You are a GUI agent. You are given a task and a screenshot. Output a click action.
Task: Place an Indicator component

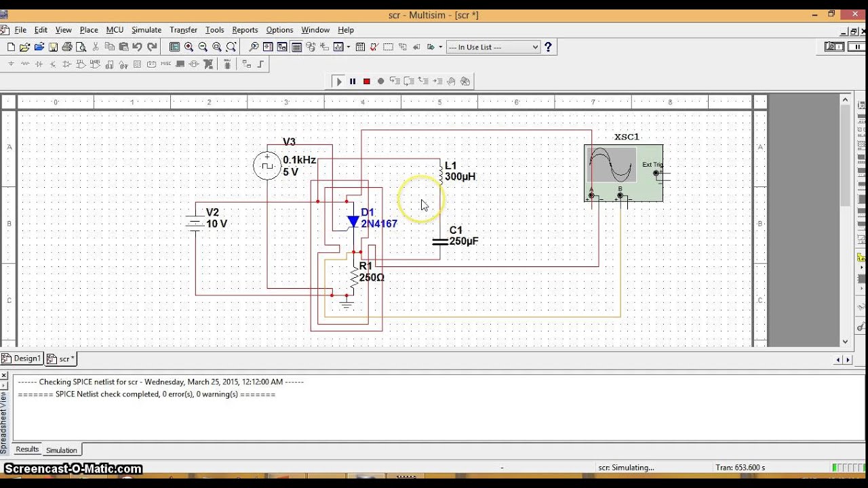(x=137, y=64)
